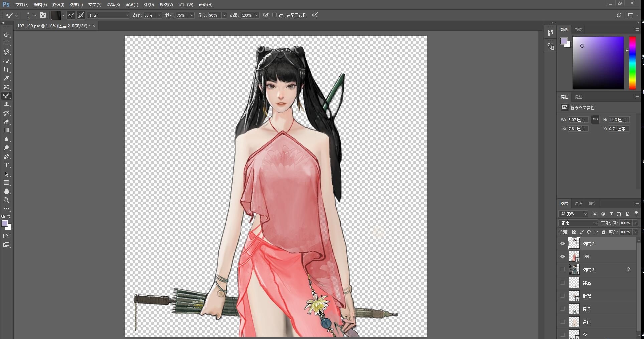Image resolution: width=644 pixels, height=339 pixels.
Task: Hide the 199 layer
Action: pos(562,257)
